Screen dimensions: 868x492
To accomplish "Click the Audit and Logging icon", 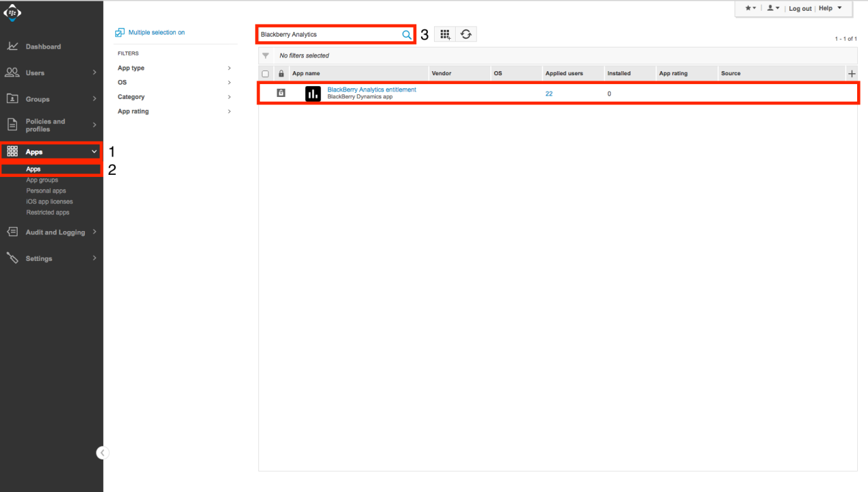I will [12, 232].
